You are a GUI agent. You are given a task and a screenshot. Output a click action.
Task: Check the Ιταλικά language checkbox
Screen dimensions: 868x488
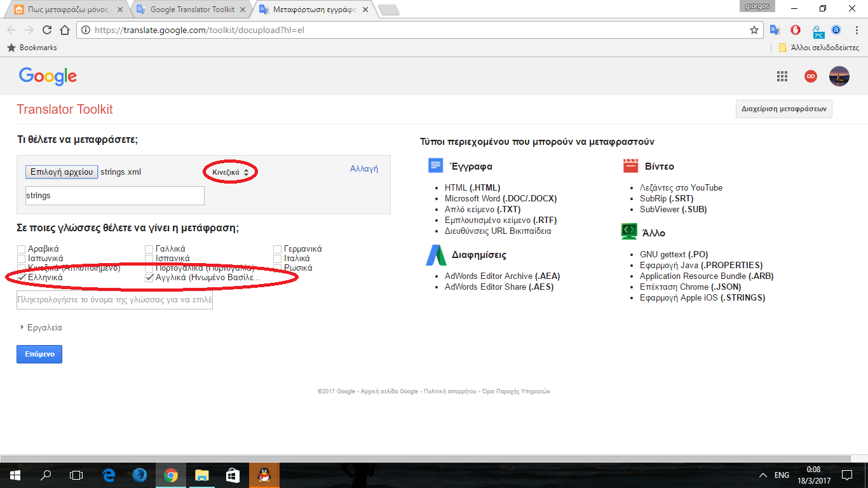tap(278, 259)
